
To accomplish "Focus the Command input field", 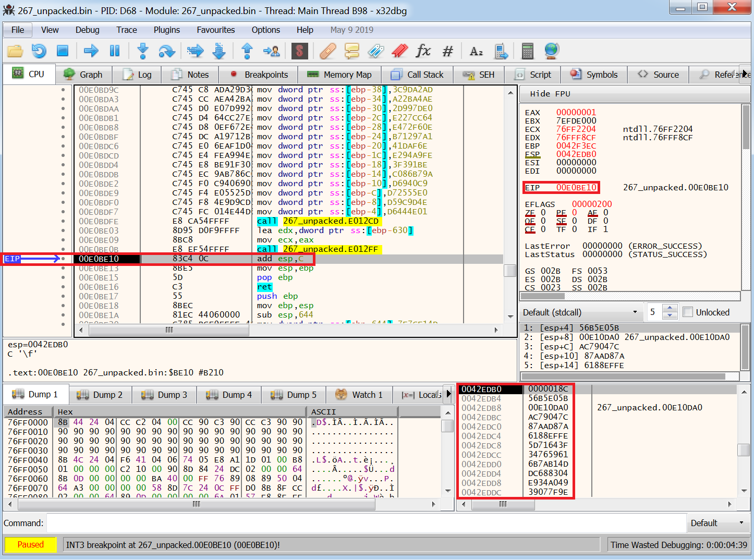I will pos(366,523).
